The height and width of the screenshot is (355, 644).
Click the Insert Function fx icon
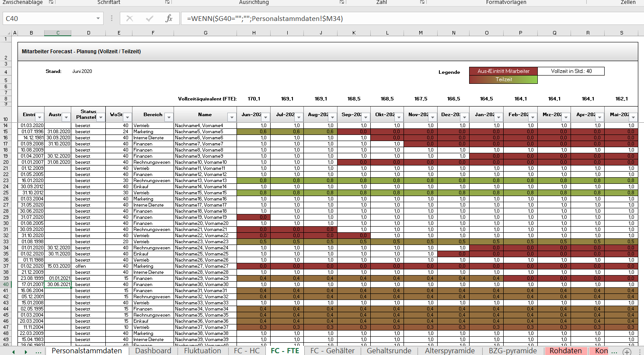coord(169,18)
